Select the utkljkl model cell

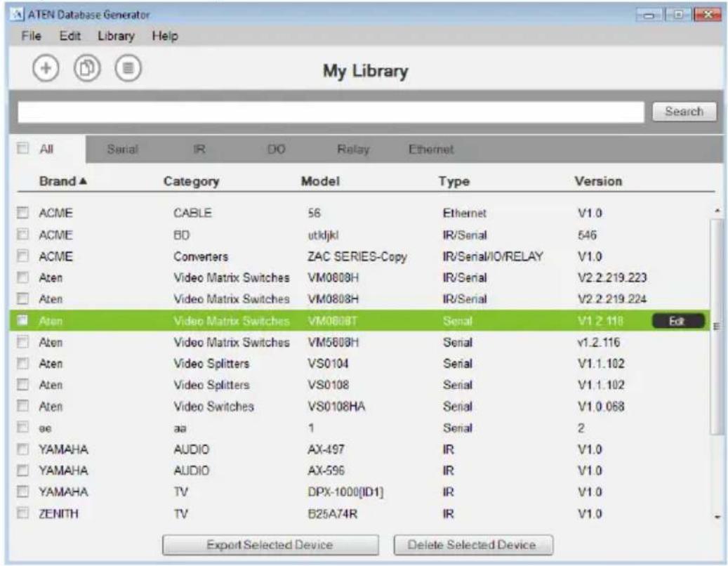pyautogui.click(x=323, y=235)
